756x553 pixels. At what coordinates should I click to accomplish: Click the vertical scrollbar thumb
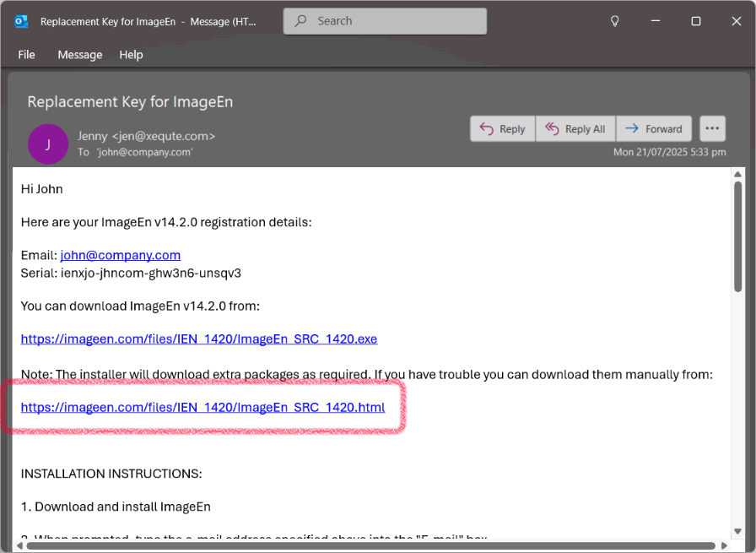(x=738, y=236)
